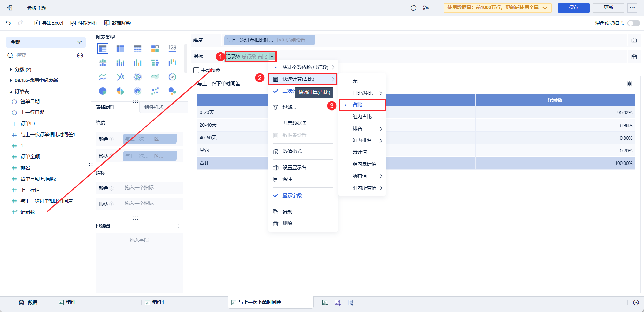Click the back arrow beside 分析主题
Screen dimensions: 644x312
(x=10, y=8)
